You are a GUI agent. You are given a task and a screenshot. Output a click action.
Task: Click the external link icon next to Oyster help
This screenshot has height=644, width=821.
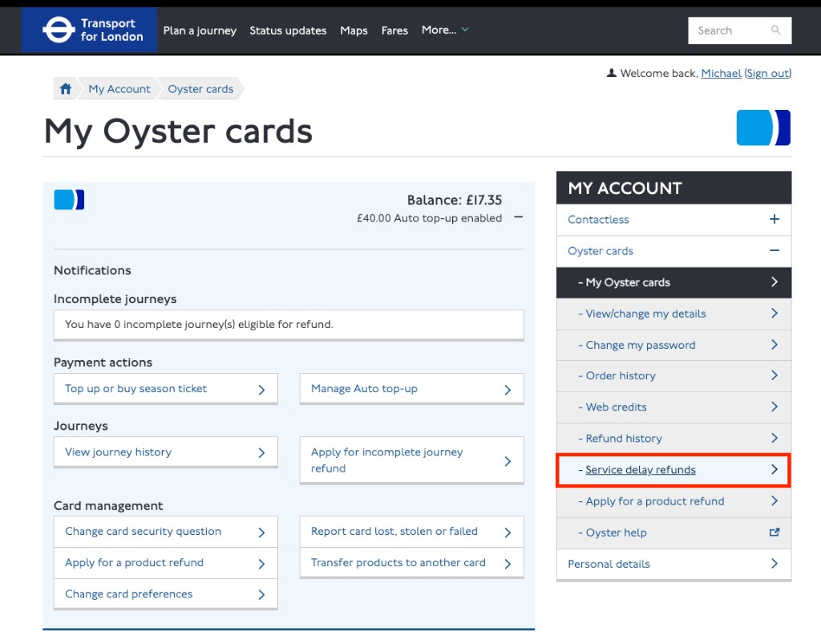click(x=774, y=532)
